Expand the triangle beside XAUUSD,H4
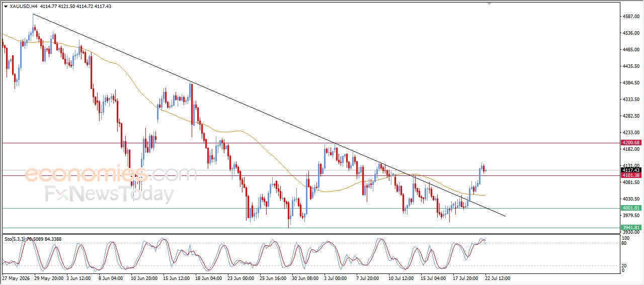This screenshot has width=644, height=285. point(6,6)
